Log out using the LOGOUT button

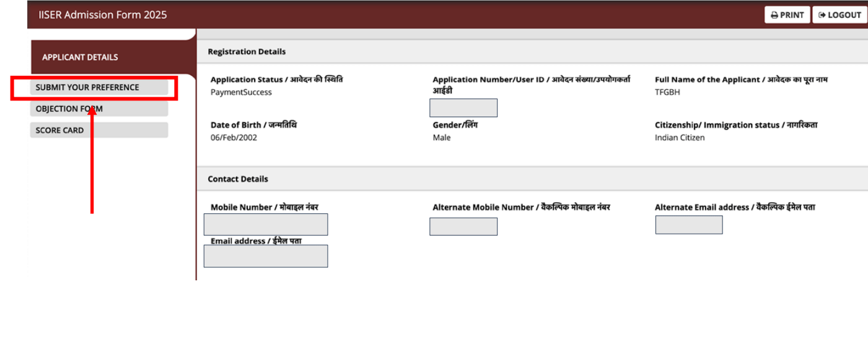pyautogui.click(x=840, y=15)
